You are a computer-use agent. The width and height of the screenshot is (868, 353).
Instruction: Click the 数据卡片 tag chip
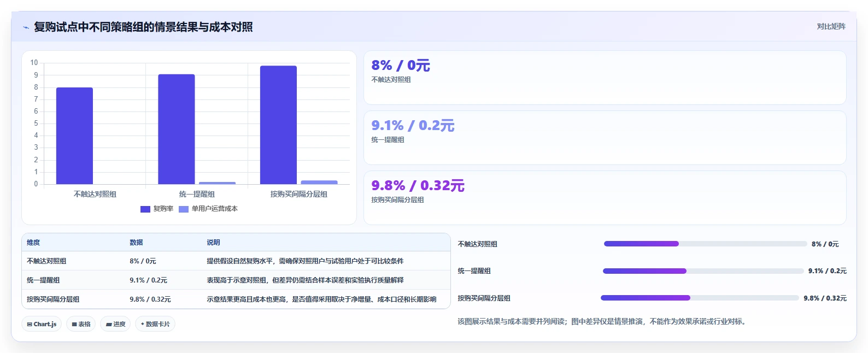[x=155, y=324]
